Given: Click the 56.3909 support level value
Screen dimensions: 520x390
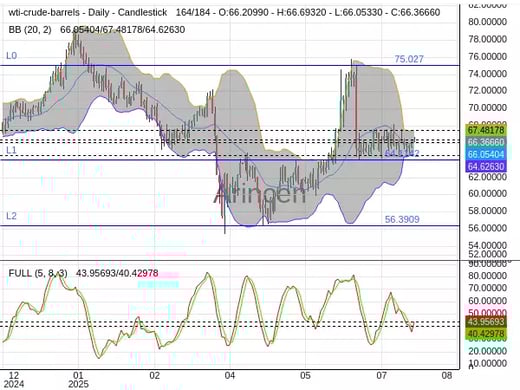Looking at the screenshot, I should pyautogui.click(x=402, y=219).
